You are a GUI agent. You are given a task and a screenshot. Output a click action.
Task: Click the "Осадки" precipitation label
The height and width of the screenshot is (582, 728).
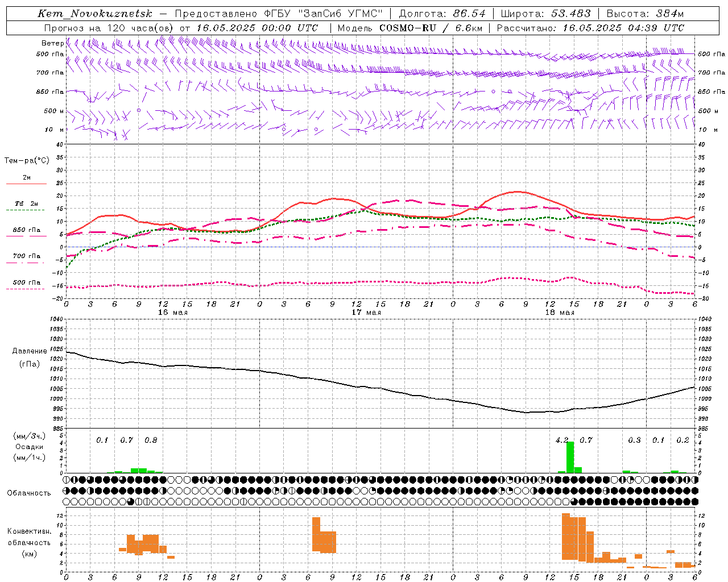(x=29, y=447)
